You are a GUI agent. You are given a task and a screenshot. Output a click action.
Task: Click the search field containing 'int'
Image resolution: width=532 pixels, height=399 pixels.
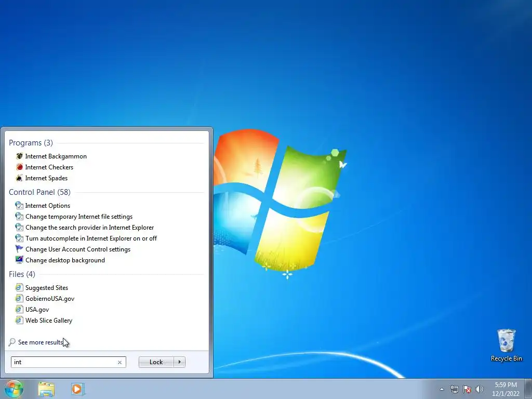pos(68,362)
